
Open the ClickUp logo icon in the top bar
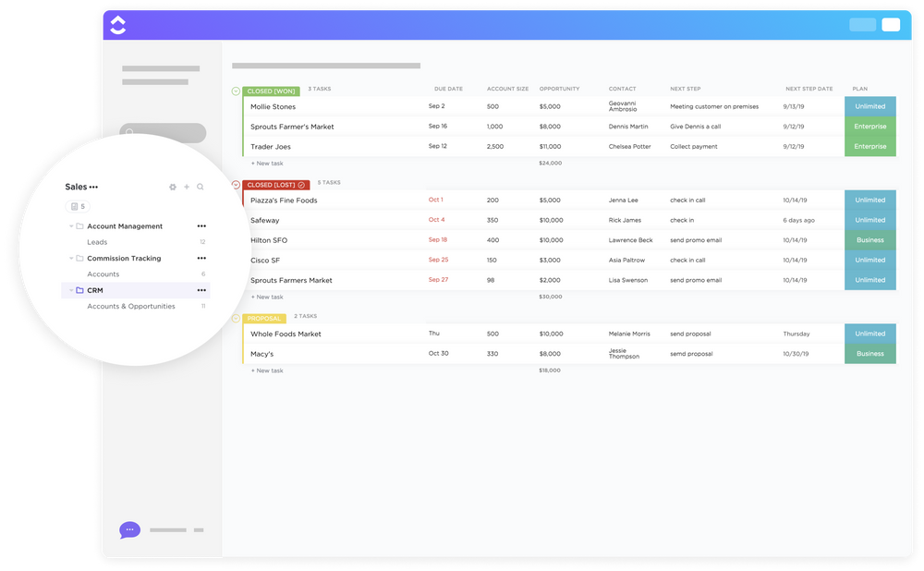[x=118, y=24]
